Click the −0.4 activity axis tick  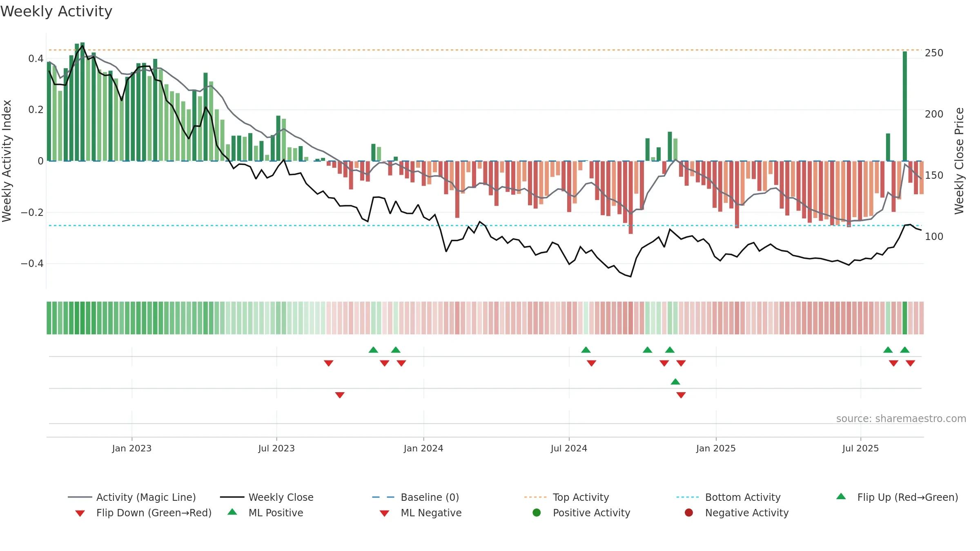click(x=32, y=264)
